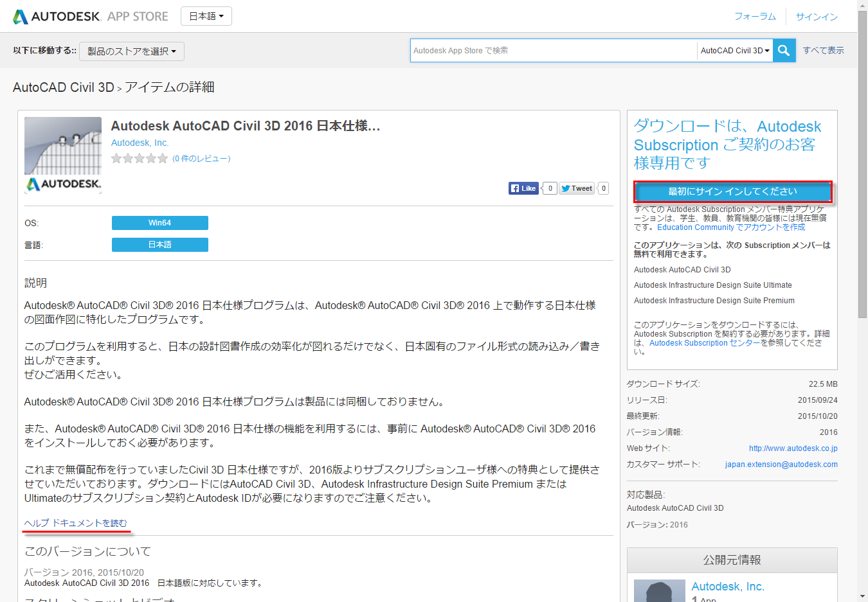Click the リリース日 value 2015/09/24
Image resolution: width=868 pixels, height=602 pixels.
pyautogui.click(x=818, y=400)
